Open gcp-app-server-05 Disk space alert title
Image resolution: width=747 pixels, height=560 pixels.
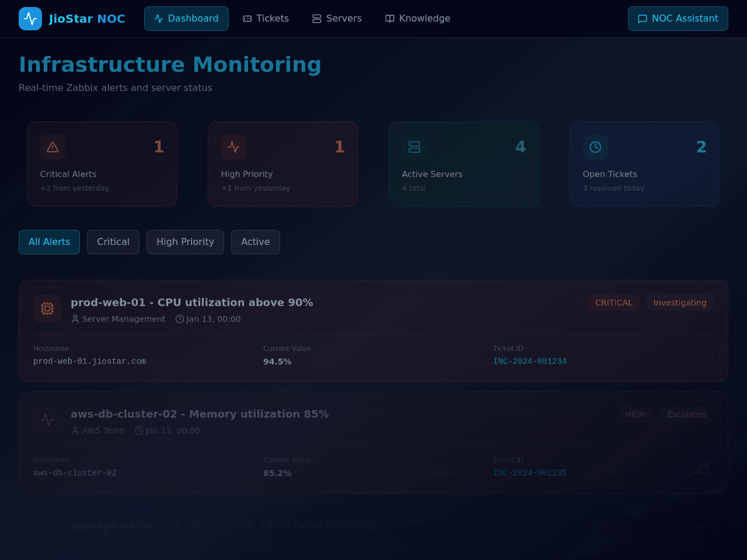[x=224, y=525]
